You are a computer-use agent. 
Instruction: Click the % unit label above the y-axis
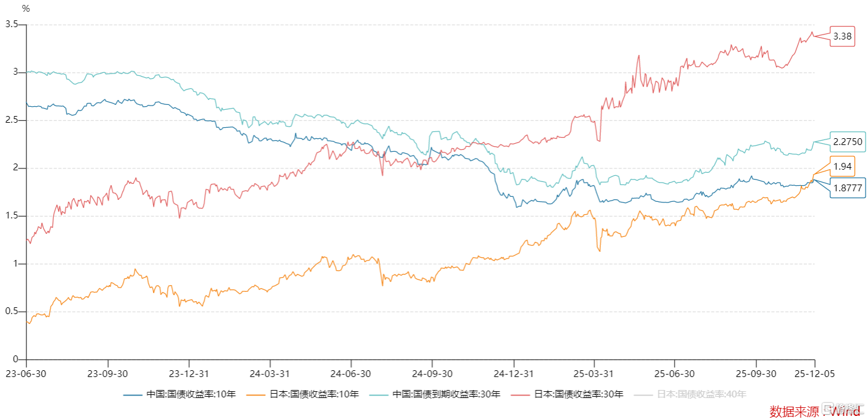(25, 9)
